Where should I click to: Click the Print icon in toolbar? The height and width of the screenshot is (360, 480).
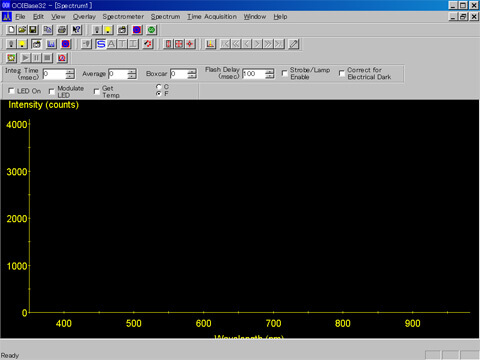coord(62,30)
